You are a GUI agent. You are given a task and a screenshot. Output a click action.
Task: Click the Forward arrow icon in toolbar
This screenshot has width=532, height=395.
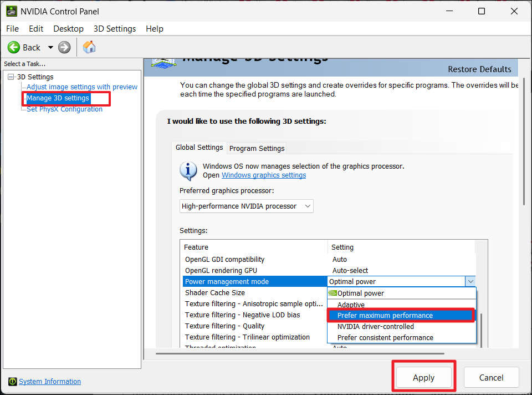click(x=64, y=47)
